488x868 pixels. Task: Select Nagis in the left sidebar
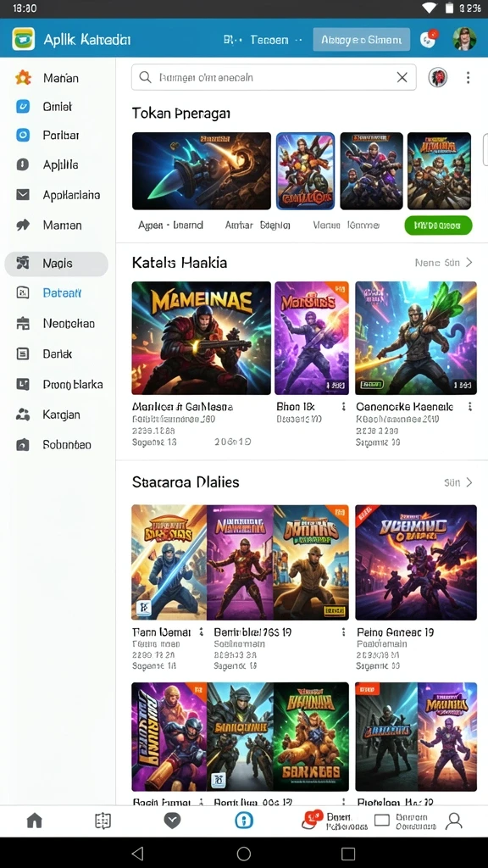tap(57, 264)
